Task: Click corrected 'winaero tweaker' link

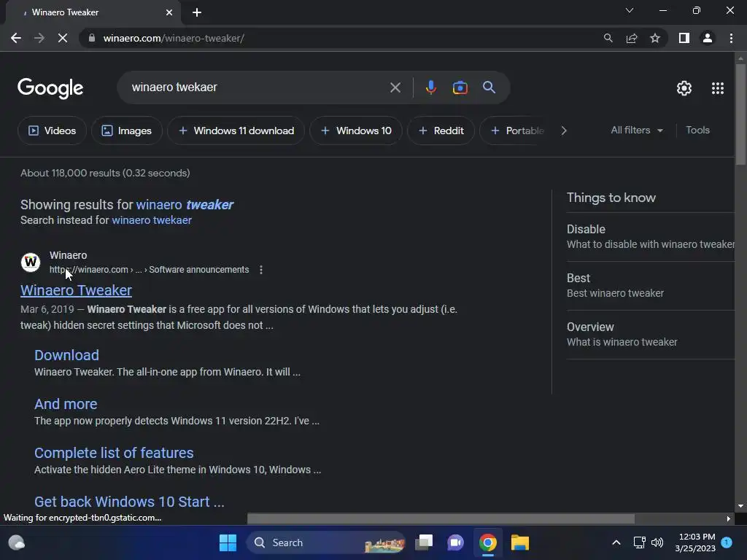Action: coord(185,205)
